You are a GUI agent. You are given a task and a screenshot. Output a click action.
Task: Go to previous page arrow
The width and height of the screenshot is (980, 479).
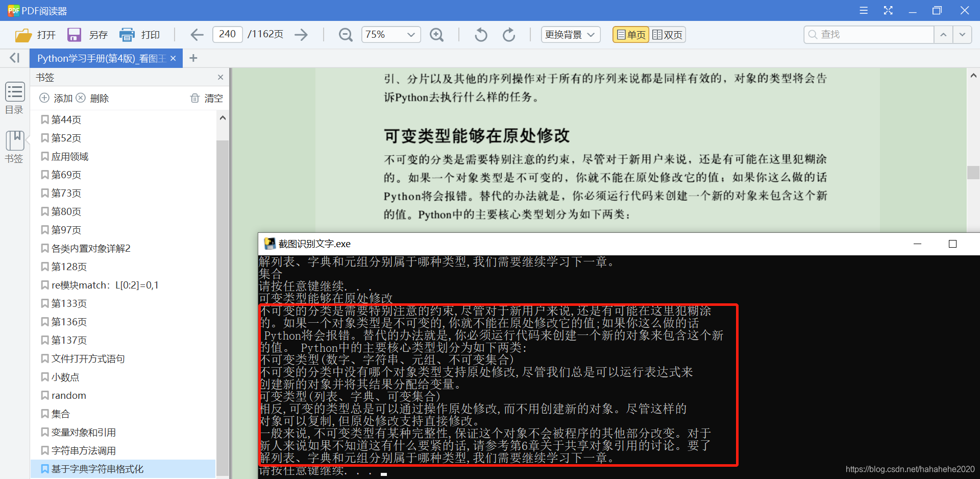tap(197, 35)
